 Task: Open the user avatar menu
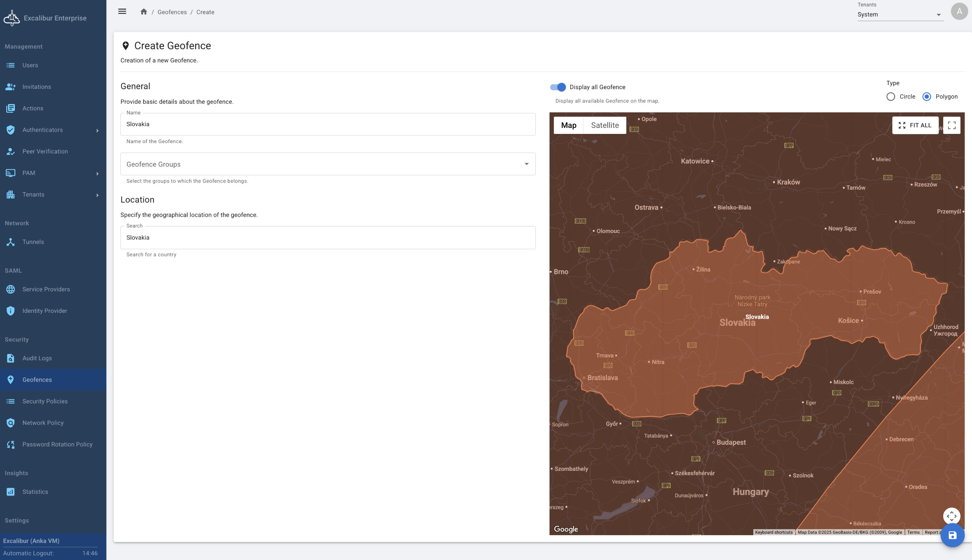(959, 11)
